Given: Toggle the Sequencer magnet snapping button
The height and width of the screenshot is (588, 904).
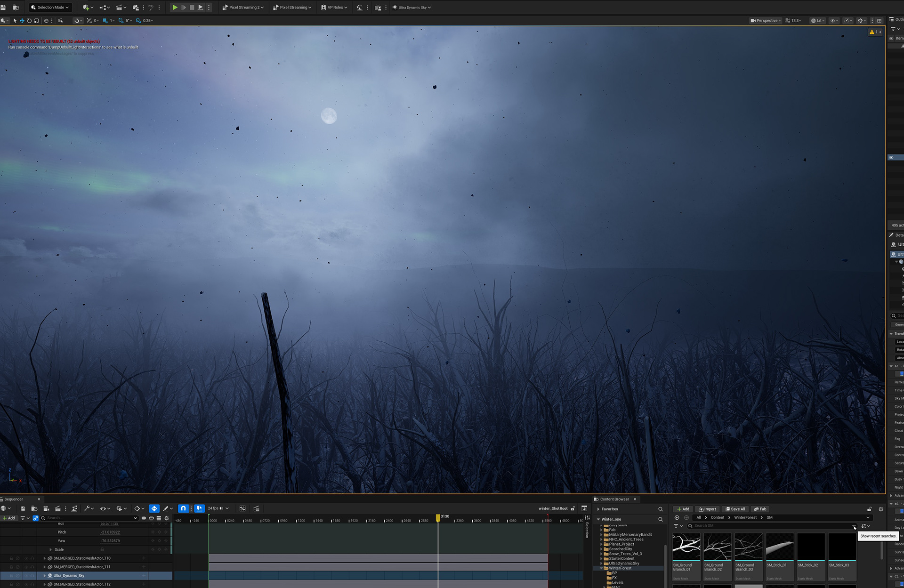Looking at the screenshot, I should point(183,508).
